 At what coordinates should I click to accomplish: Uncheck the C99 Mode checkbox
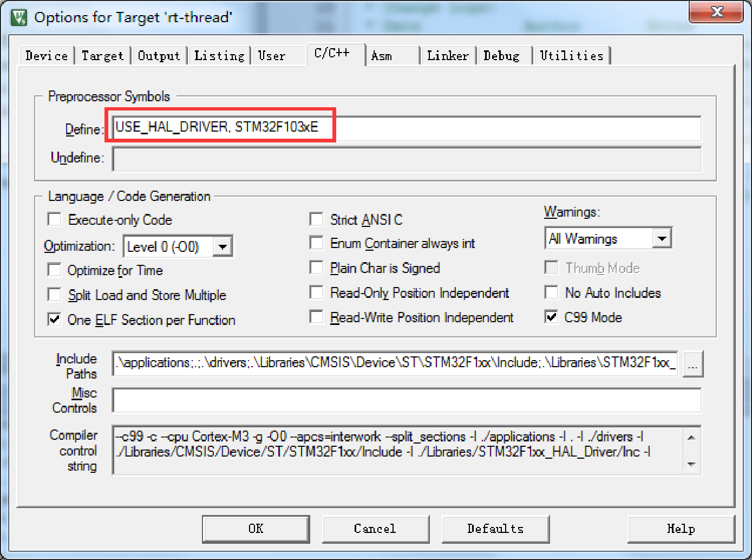click(x=552, y=317)
